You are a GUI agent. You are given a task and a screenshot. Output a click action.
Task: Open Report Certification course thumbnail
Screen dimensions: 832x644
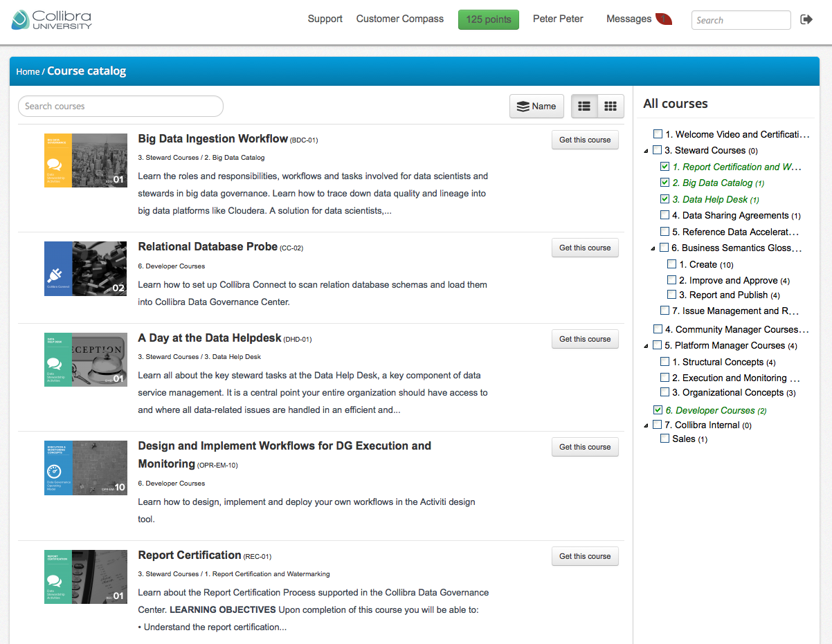pos(86,577)
